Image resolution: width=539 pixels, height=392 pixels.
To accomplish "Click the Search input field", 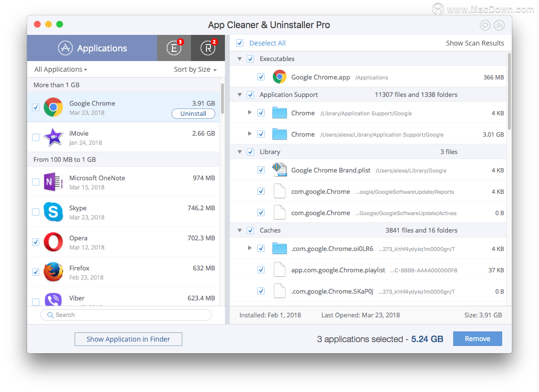I will [x=126, y=315].
